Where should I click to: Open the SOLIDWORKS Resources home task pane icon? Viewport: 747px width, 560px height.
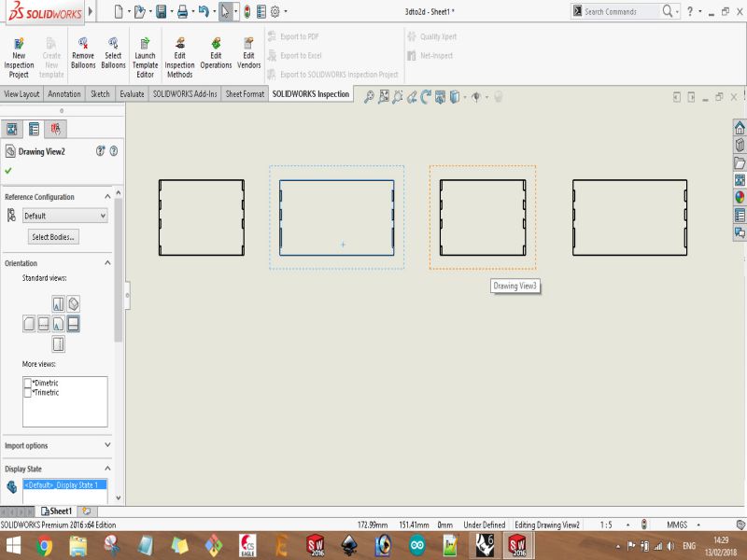pyautogui.click(x=740, y=128)
